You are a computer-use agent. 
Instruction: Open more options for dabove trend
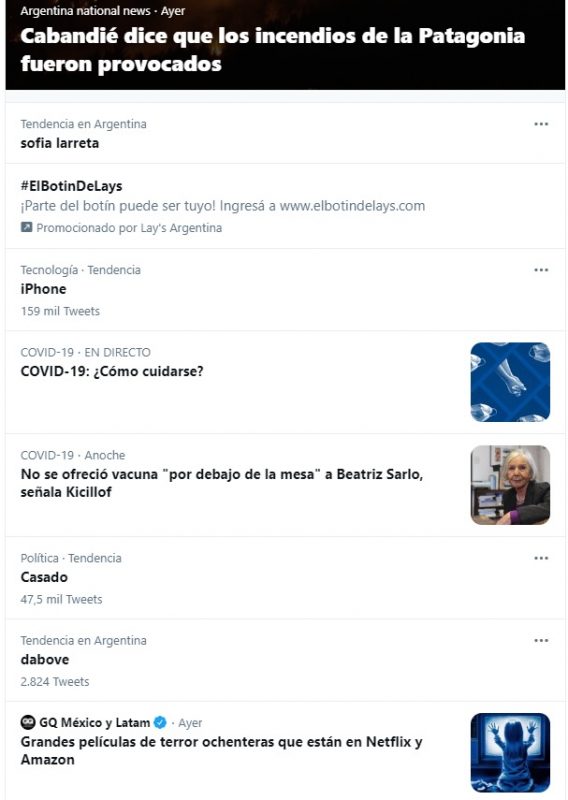(541, 640)
